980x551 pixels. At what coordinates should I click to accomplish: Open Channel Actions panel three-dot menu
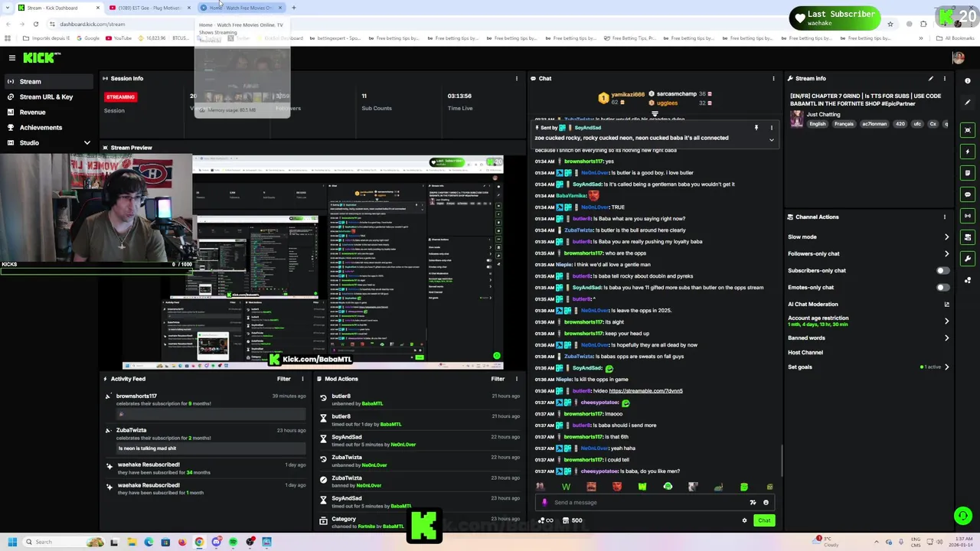(945, 217)
